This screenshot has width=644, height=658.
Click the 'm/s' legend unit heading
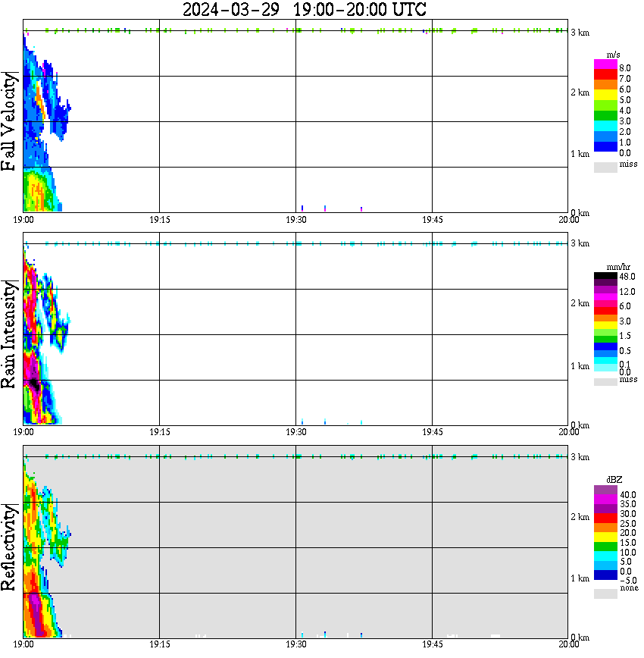click(613, 55)
